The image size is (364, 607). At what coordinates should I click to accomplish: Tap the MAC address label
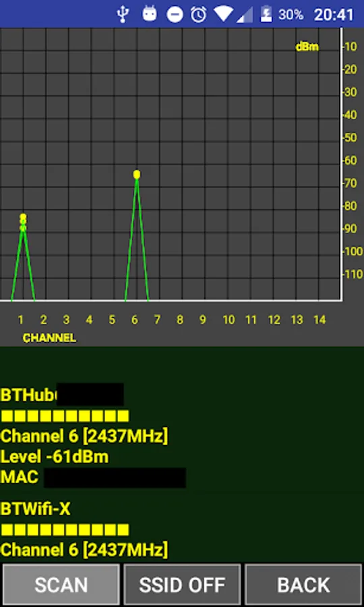tap(20, 478)
